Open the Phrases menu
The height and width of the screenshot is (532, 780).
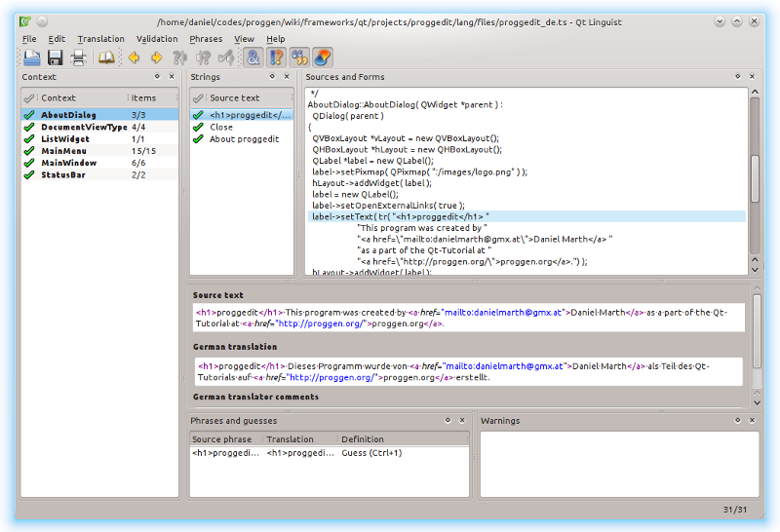pos(206,39)
